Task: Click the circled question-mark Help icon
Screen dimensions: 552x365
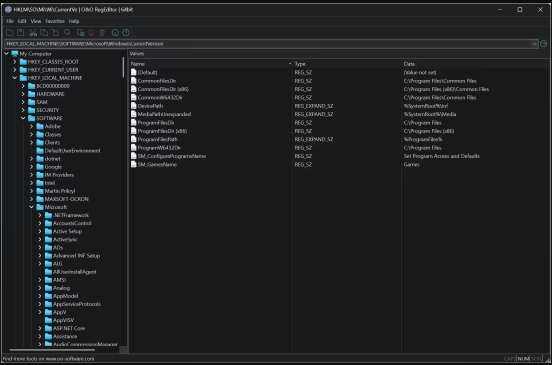Action: [x=126, y=33]
